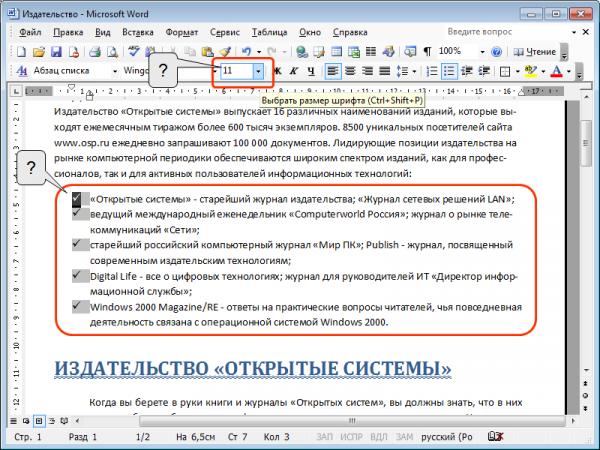Open the style dropdown showing Абзац списка
Screen dimensions: 600x450
(x=114, y=71)
